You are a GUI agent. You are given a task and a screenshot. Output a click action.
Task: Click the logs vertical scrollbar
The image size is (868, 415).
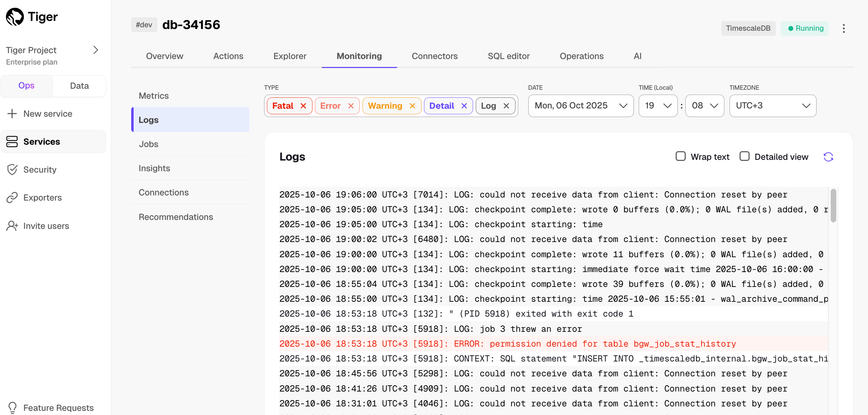pyautogui.click(x=833, y=206)
